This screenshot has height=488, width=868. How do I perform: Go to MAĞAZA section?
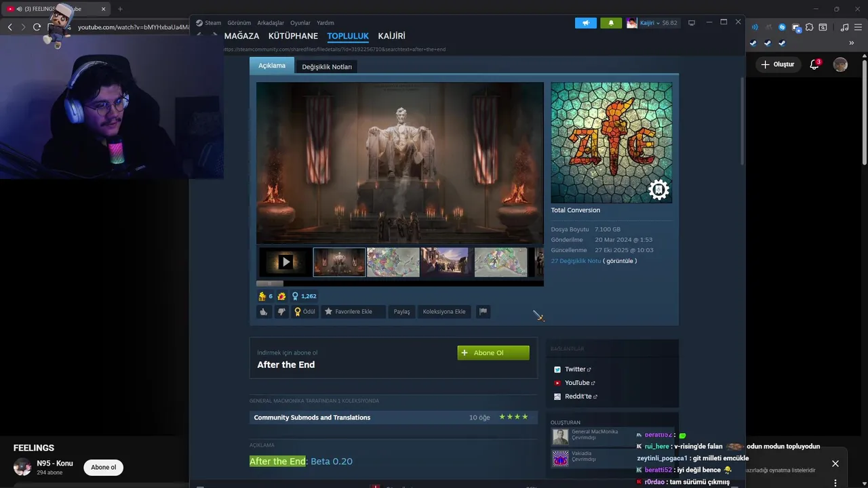(x=241, y=36)
